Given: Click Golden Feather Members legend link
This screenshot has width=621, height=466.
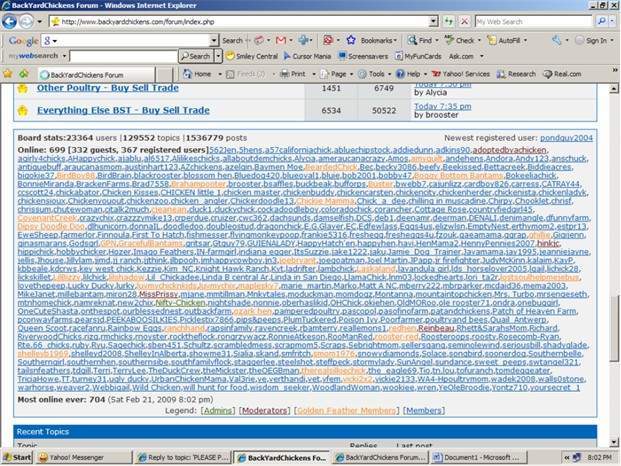Looking at the screenshot, I should pos(346,411).
